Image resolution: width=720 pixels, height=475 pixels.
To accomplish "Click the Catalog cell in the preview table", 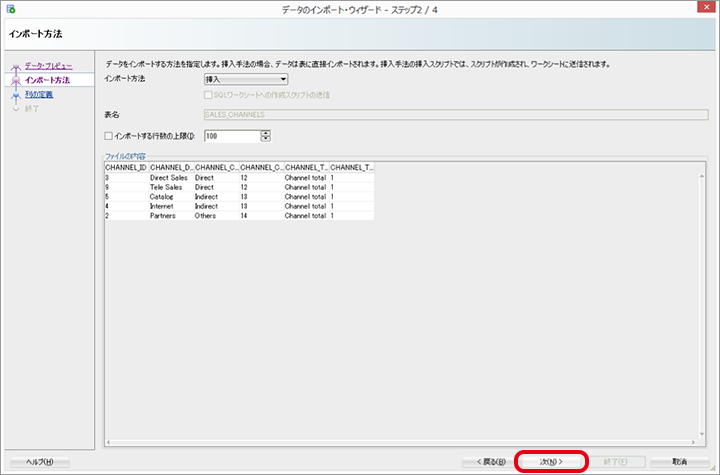I will point(162,196).
